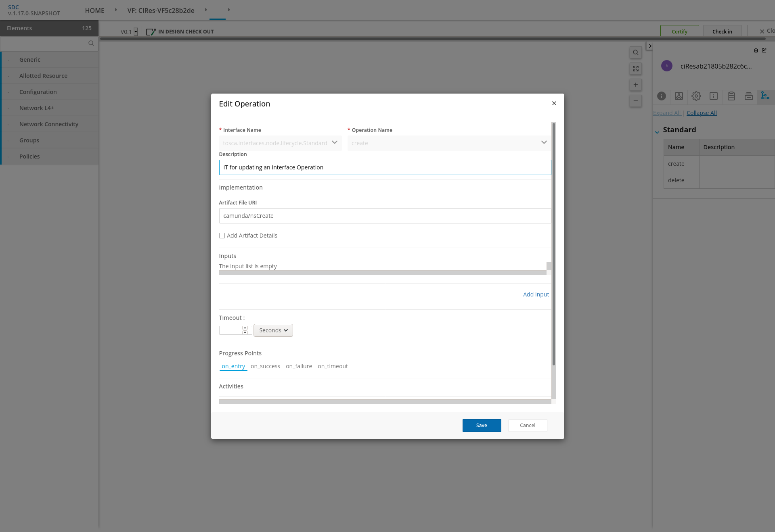Open VF: CiRes-VF5c28b2de breadcrumb item
This screenshot has height=532, width=775.
coord(161,10)
